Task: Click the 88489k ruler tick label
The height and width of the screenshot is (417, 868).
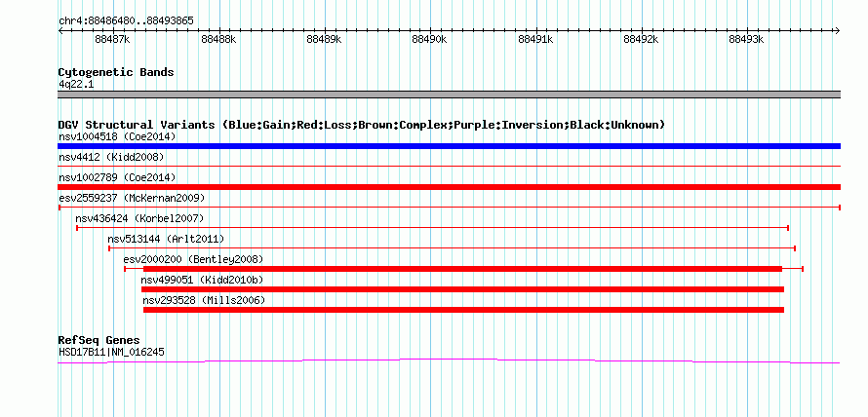Action: click(324, 40)
